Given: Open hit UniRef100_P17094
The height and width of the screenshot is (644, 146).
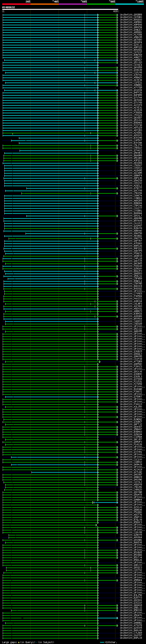Looking at the screenshot, I should 131,35.
